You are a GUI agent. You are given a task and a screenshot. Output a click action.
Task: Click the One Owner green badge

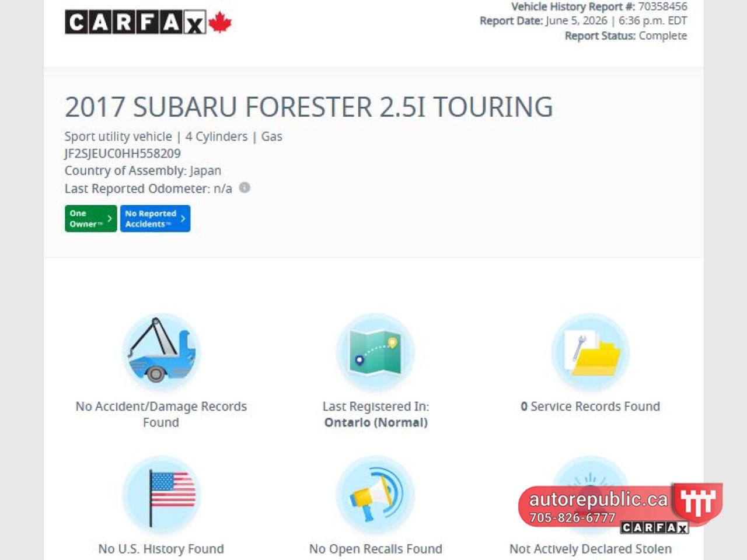click(90, 219)
